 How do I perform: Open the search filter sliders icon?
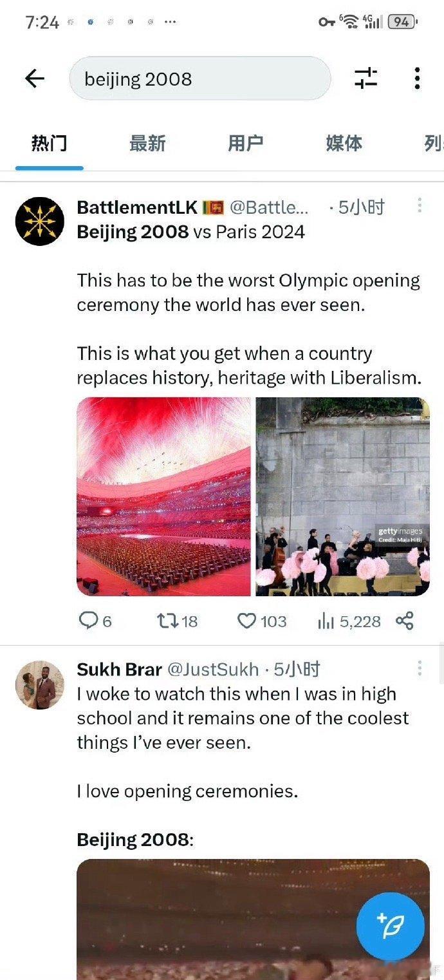(365, 79)
